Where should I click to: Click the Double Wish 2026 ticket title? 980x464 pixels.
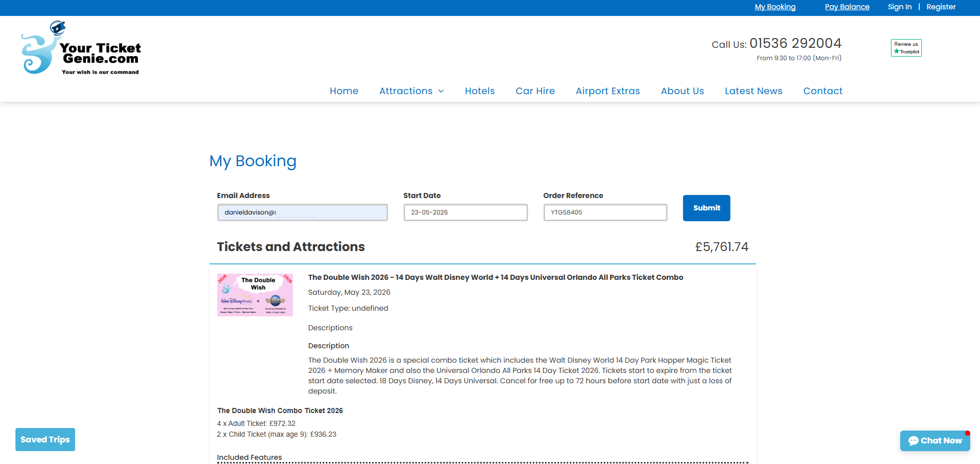pyautogui.click(x=496, y=277)
